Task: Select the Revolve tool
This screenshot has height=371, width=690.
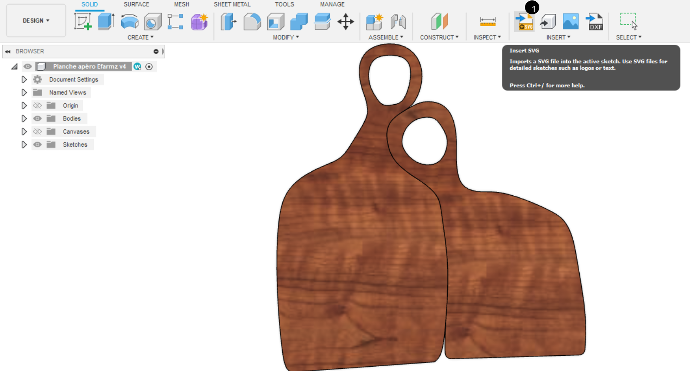Action: click(129, 21)
